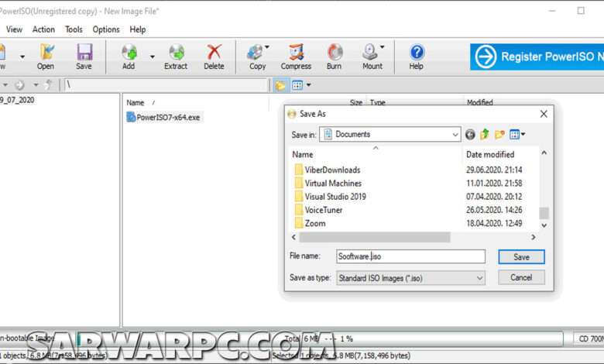The image size is (604, 364).
Task: Click the path address field
Action: click(165, 84)
